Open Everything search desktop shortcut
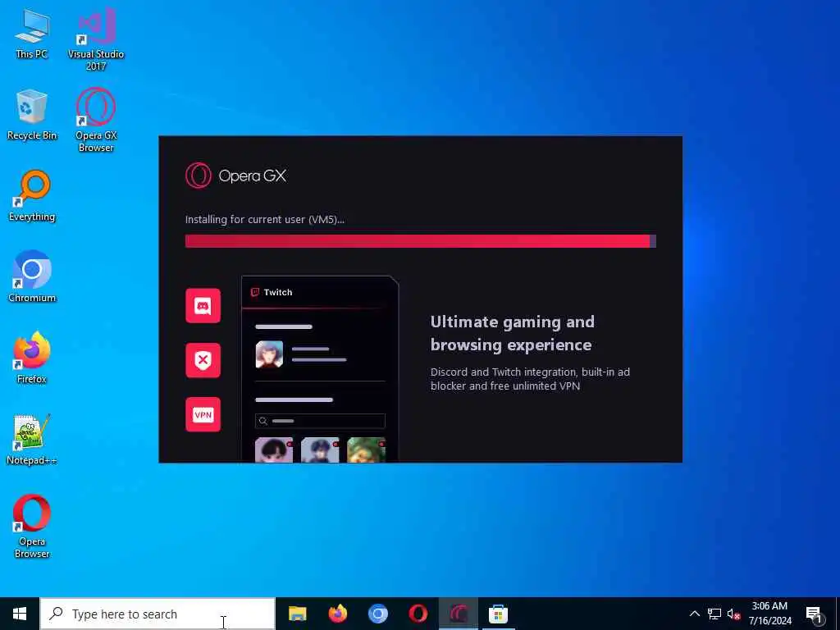Image resolution: width=840 pixels, height=630 pixels. (32, 196)
